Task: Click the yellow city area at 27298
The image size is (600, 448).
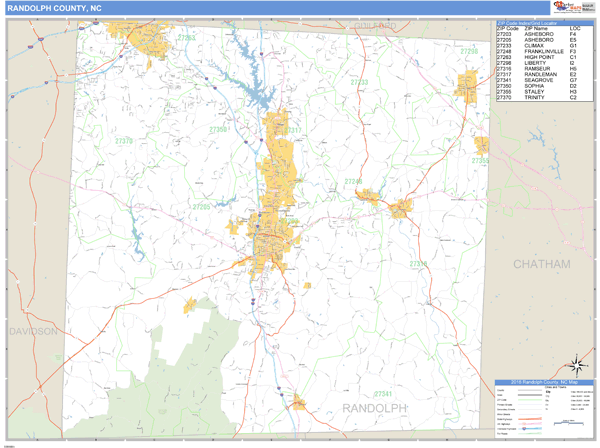Action: (x=467, y=84)
